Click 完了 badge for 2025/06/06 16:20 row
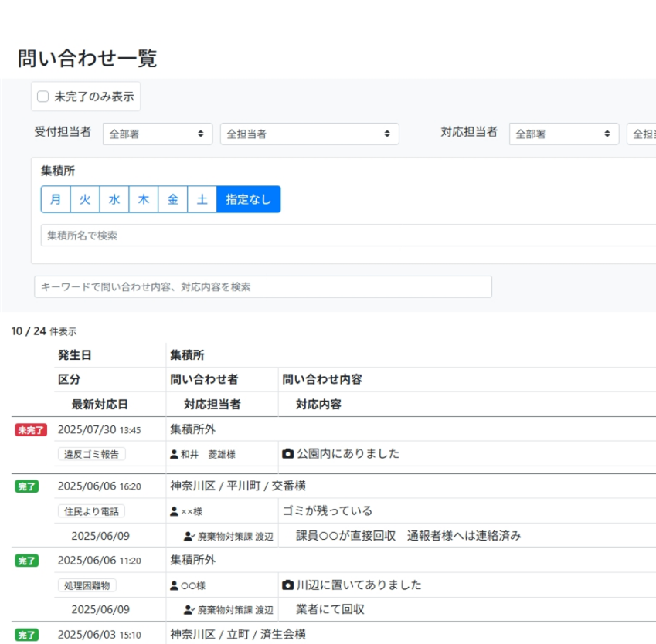Image resolution: width=656 pixels, height=644 pixels. click(27, 486)
